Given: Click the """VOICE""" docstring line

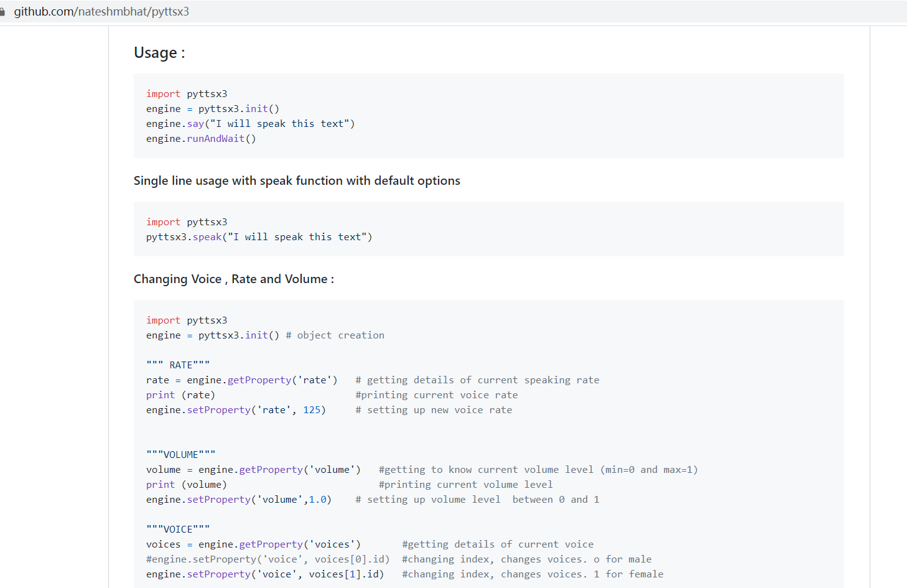Looking at the screenshot, I should pos(178,530).
